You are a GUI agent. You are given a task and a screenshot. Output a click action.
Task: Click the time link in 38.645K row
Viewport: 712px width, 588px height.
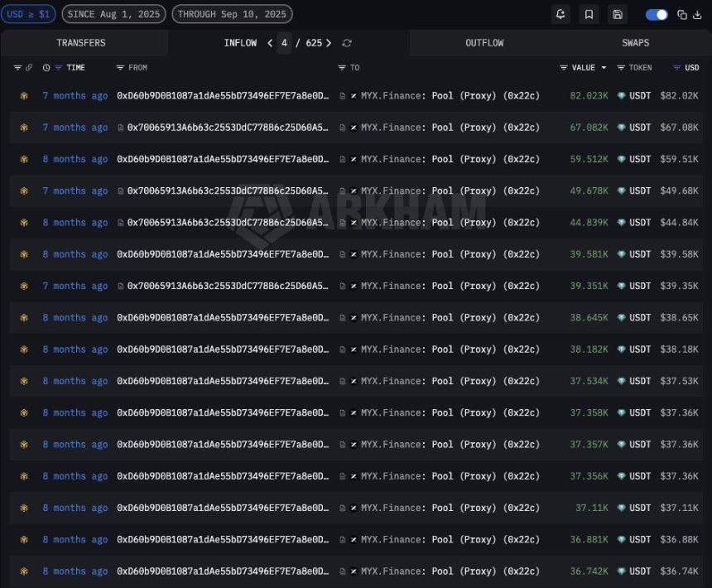click(75, 318)
